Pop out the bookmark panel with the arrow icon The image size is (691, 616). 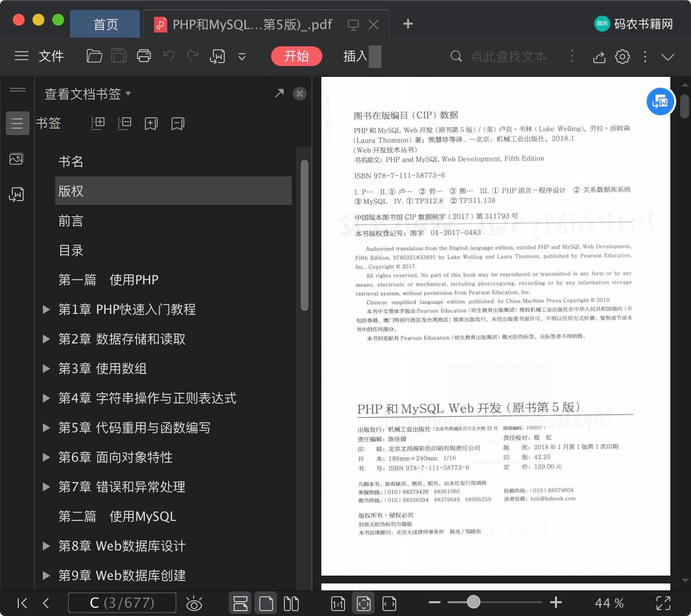(279, 93)
